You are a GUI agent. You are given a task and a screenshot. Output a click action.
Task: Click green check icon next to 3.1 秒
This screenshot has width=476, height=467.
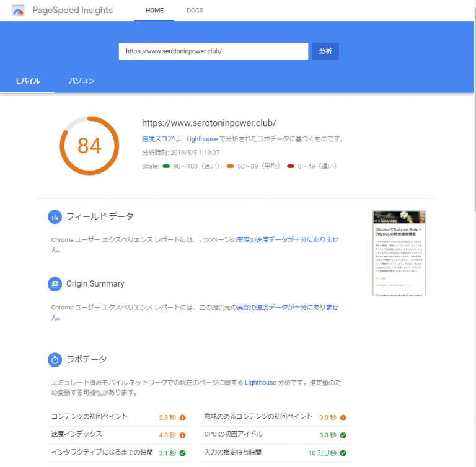(182, 453)
